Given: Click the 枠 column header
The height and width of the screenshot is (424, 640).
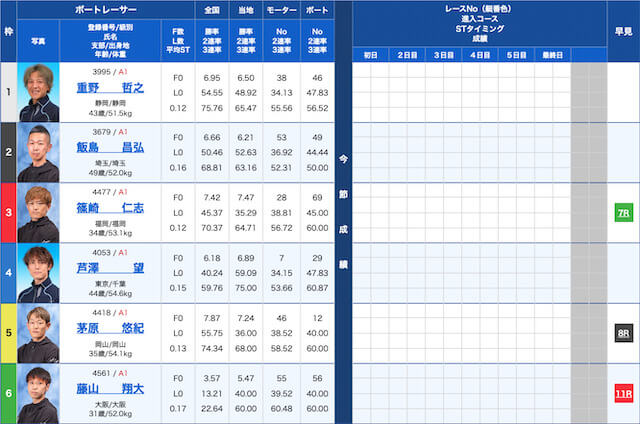Looking at the screenshot, I should (9, 31).
